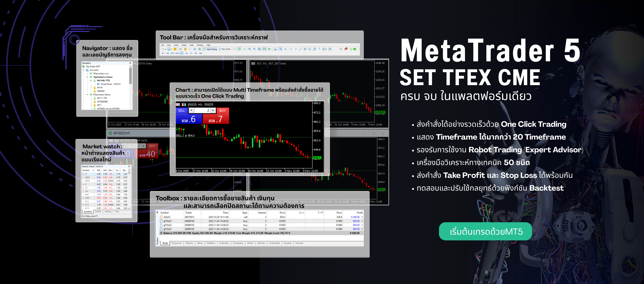Select the crosshair cursor tool
The image size is (644, 284).
(x=286, y=49)
